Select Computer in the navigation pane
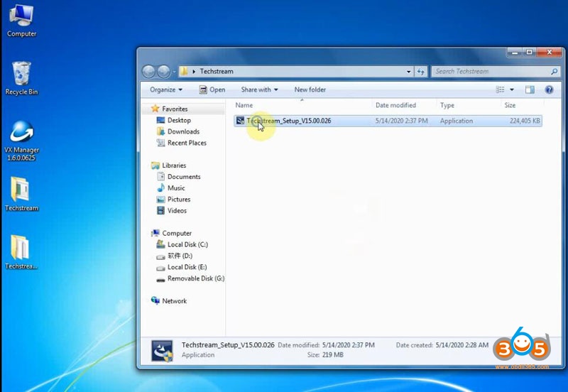This screenshot has width=568, height=392. pos(177,233)
